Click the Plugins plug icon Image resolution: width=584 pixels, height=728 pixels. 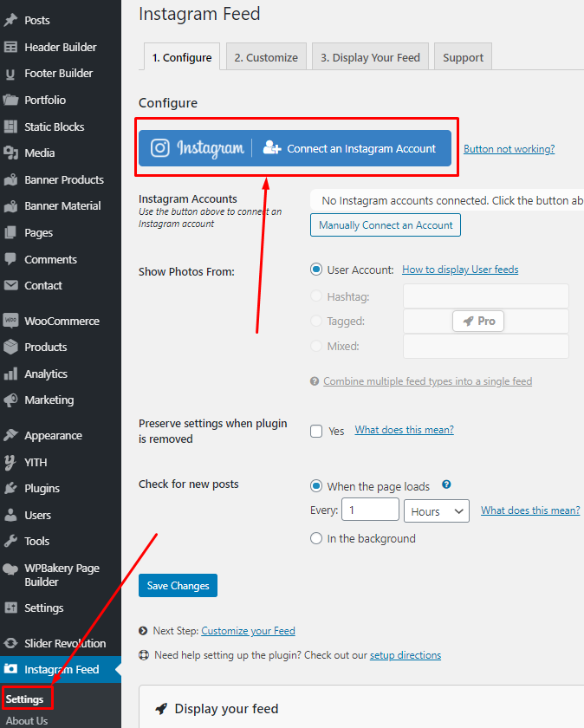[x=10, y=488]
